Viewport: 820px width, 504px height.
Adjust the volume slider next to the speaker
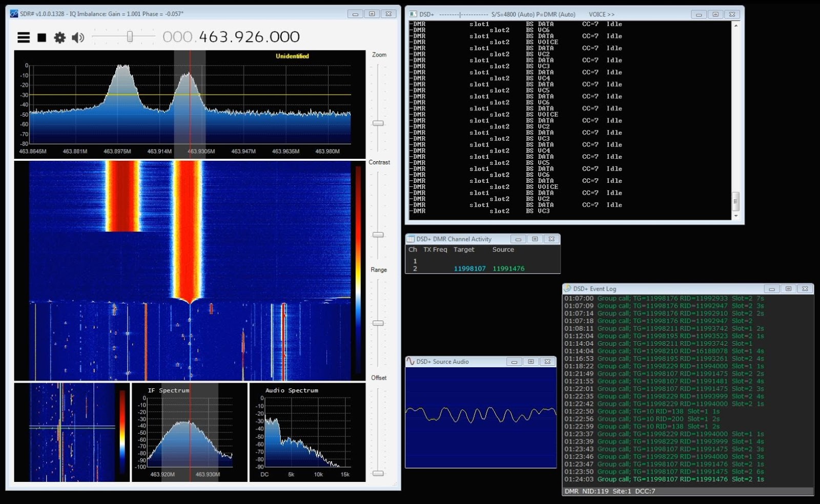(130, 37)
